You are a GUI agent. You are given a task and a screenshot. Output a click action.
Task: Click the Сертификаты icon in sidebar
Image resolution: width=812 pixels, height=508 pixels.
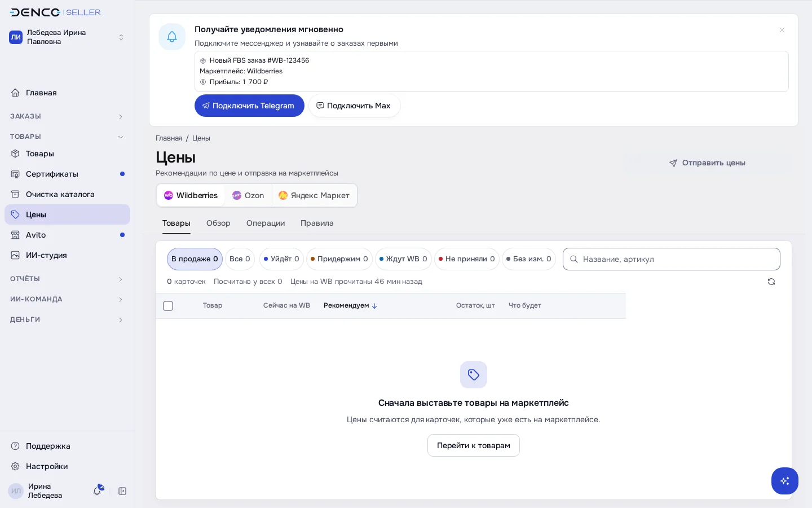(15, 174)
